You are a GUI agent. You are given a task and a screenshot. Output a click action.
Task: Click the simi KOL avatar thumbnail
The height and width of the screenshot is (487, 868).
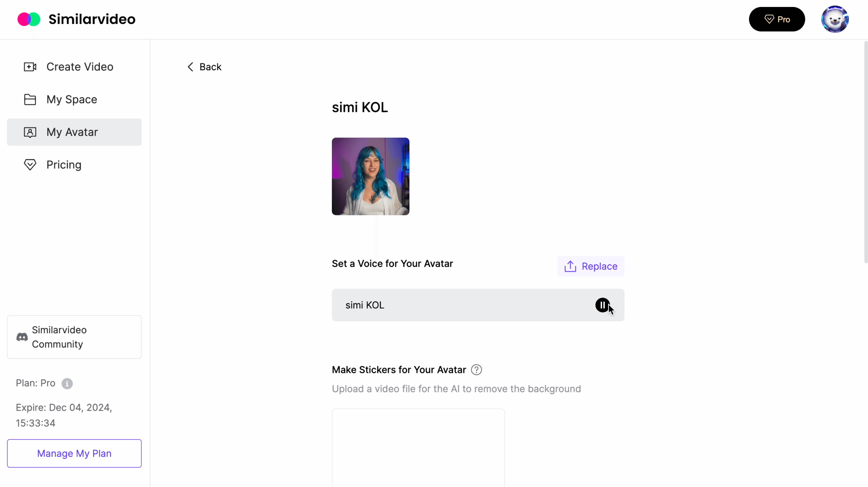pyautogui.click(x=371, y=176)
